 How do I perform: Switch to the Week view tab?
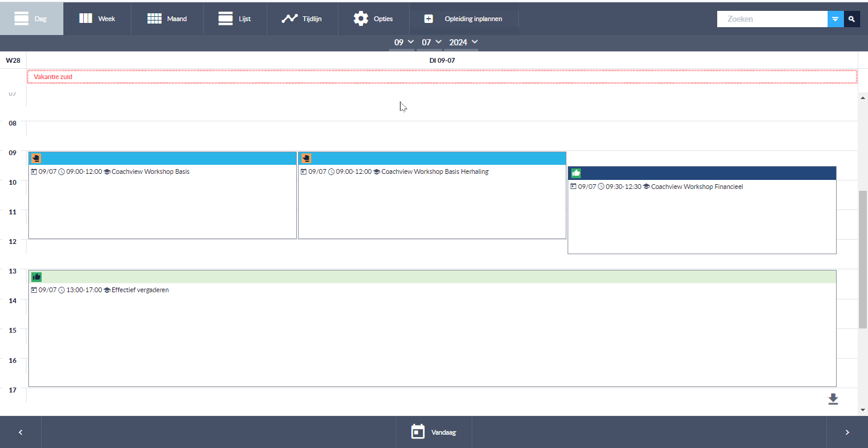(97, 19)
